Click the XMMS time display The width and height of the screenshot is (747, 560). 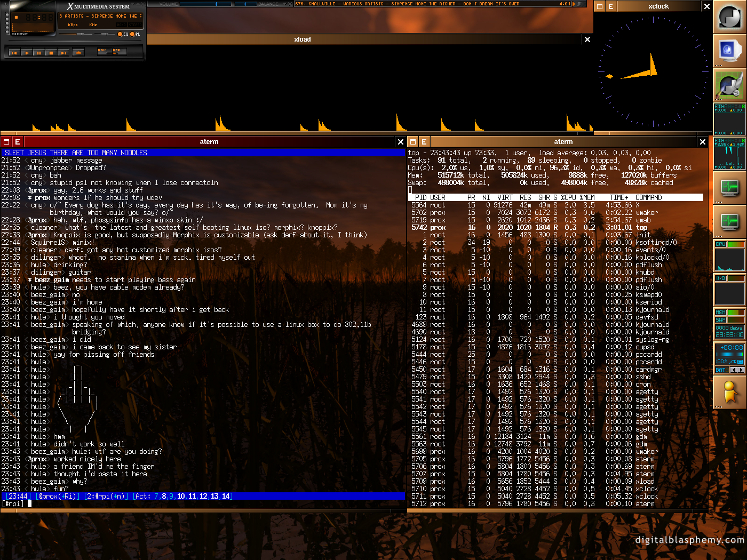tap(39, 17)
